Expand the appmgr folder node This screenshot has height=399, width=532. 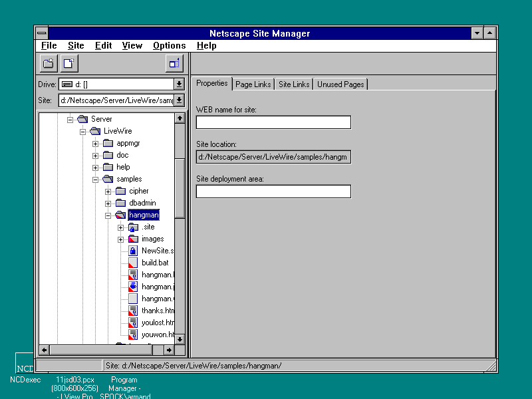95,144
